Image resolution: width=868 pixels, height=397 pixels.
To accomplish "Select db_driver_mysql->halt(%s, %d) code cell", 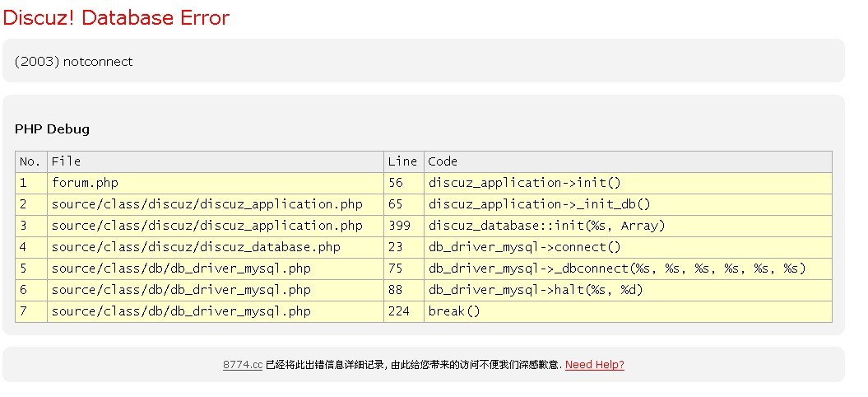I will point(629,291).
